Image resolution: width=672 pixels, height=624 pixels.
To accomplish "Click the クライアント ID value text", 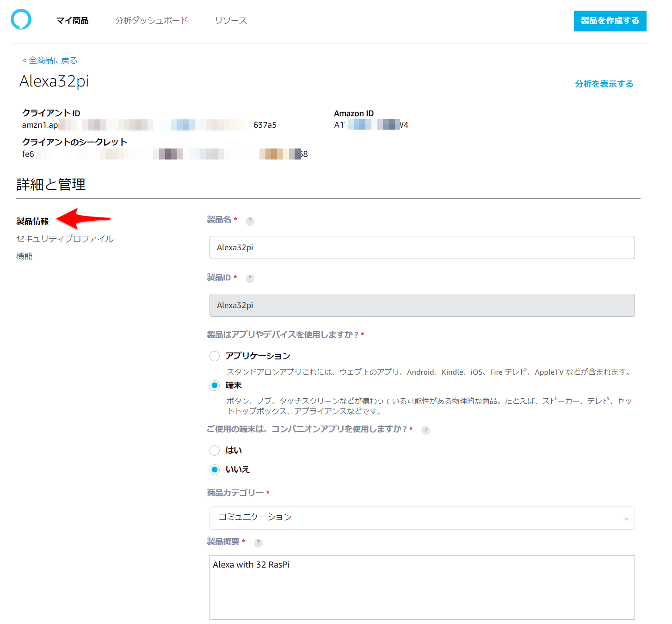I will (x=149, y=125).
